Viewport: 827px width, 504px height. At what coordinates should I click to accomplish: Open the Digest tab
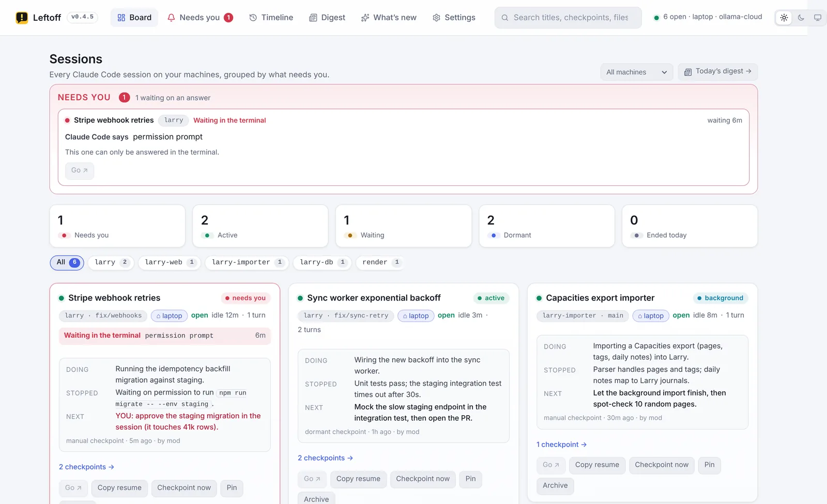(x=327, y=18)
